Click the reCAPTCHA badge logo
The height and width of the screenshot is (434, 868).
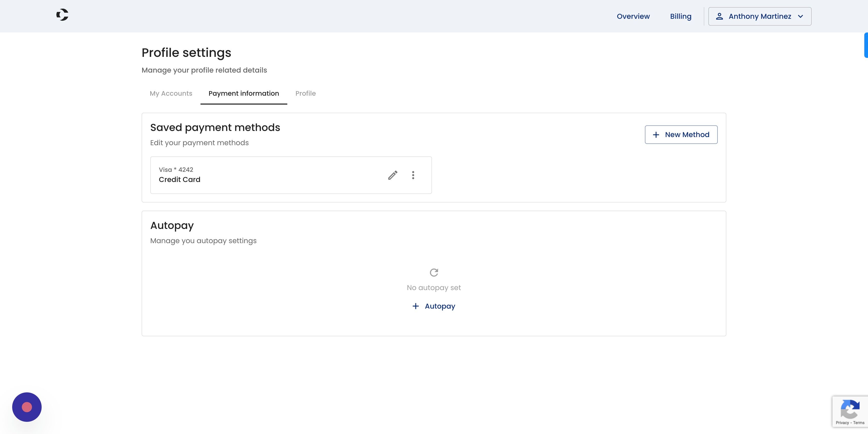850,409
